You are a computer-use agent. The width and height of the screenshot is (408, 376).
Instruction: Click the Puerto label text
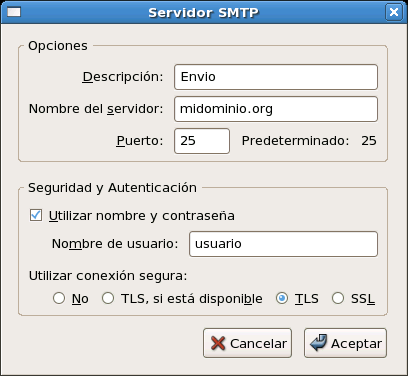click(140, 141)
